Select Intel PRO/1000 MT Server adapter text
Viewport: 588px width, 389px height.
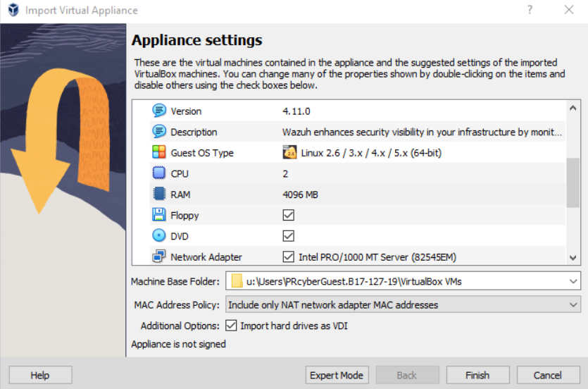(377, 257)
